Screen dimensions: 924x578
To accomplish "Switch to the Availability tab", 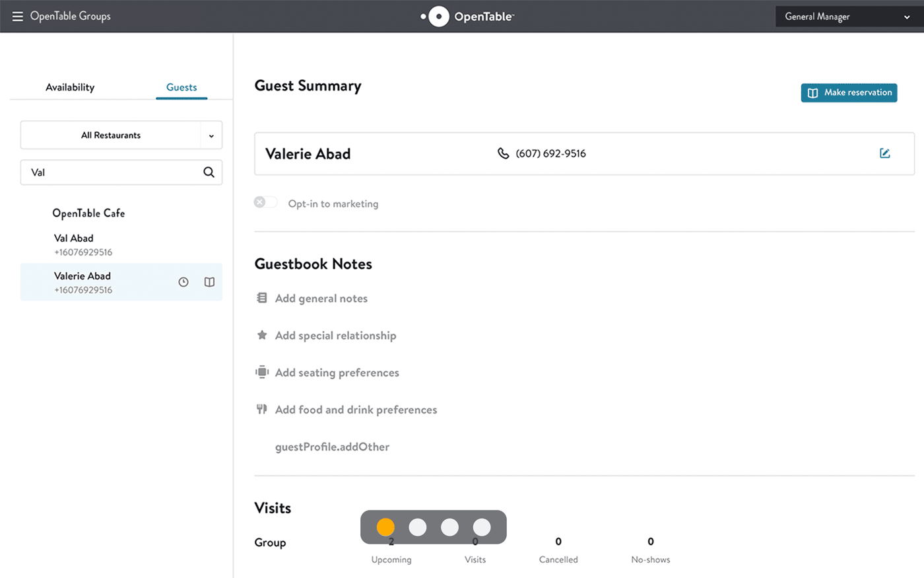I will (x=70, y=87).
